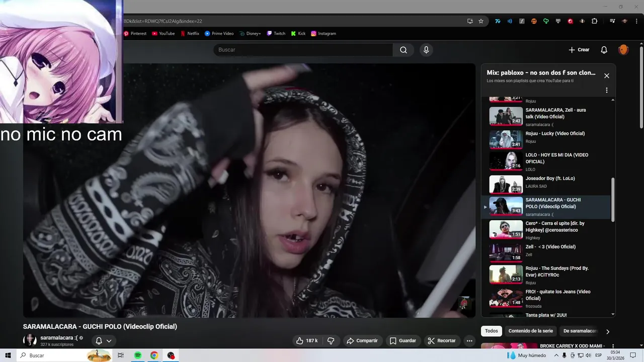644x362 pixels.
Task: Open YouTube notifications bell
Action: [604, 50]
